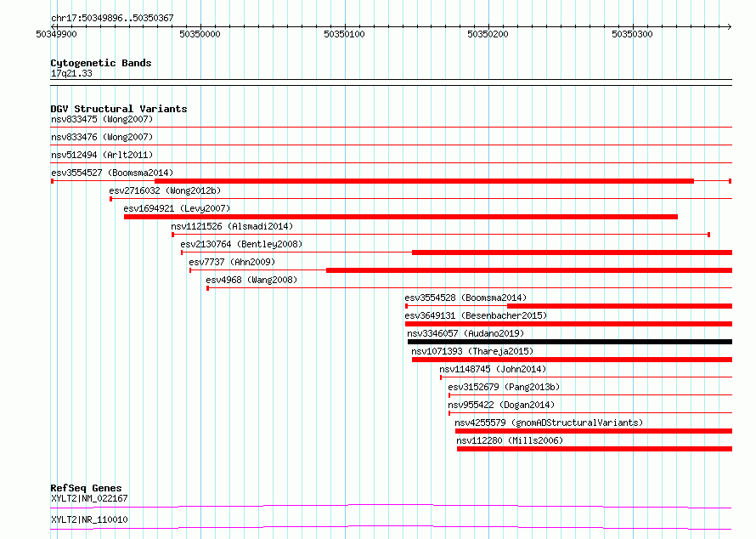Click the magenta XYLT2|NM_022167 gene line
The width and height of the screenshot is (756, 539).
coord(391,506)
